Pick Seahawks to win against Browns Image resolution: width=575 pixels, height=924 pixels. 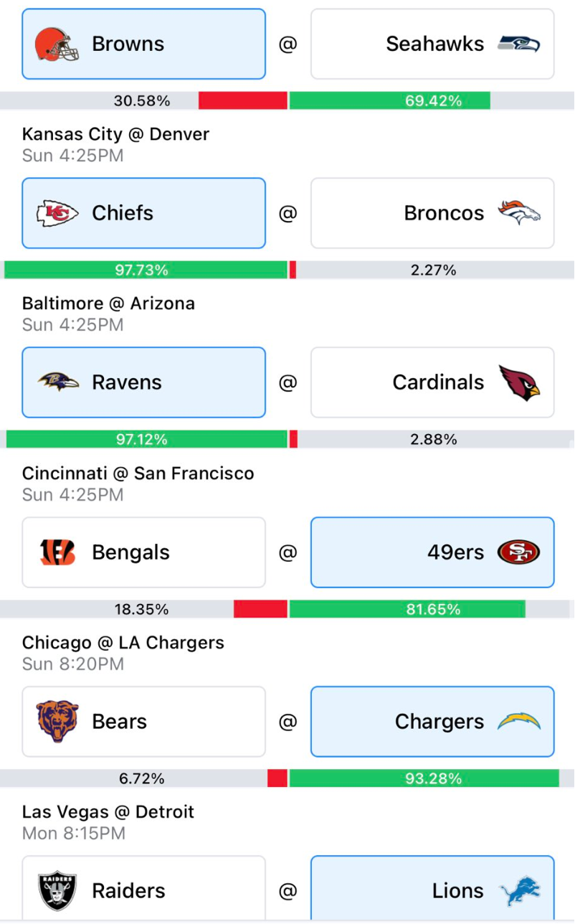click(432, 44)
